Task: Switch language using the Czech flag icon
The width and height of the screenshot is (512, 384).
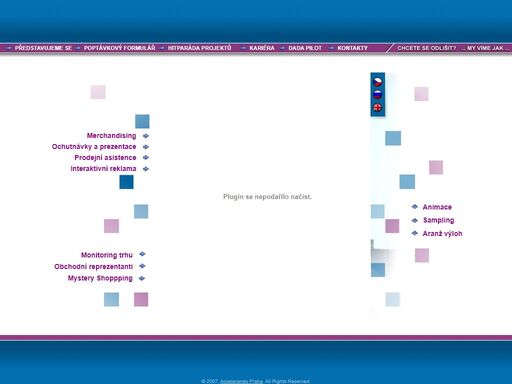Action: pyautogui.click(x=378, y=81)
